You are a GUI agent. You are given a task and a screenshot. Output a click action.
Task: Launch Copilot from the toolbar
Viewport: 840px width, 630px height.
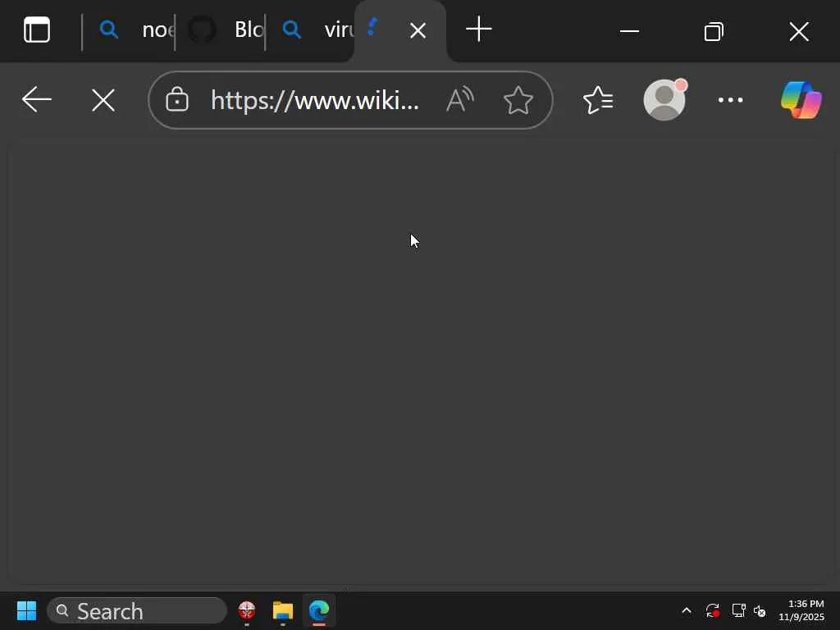click(x=801, y=100)
